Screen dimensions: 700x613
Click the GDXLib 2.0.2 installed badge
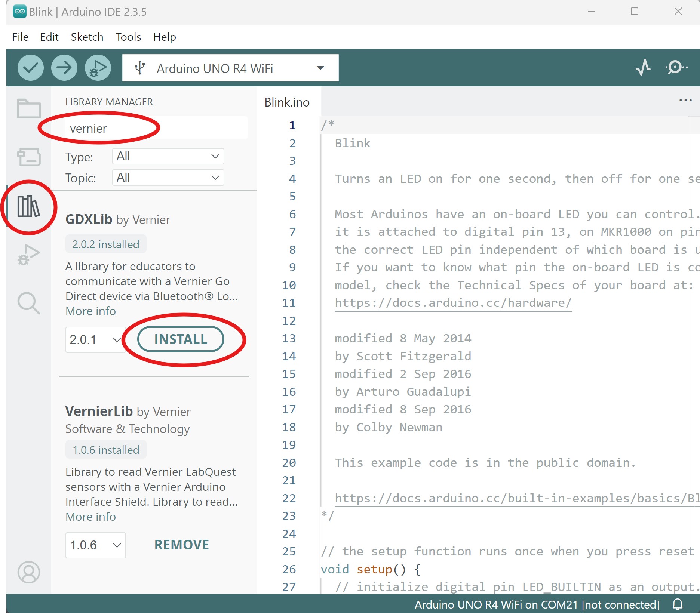106,244
